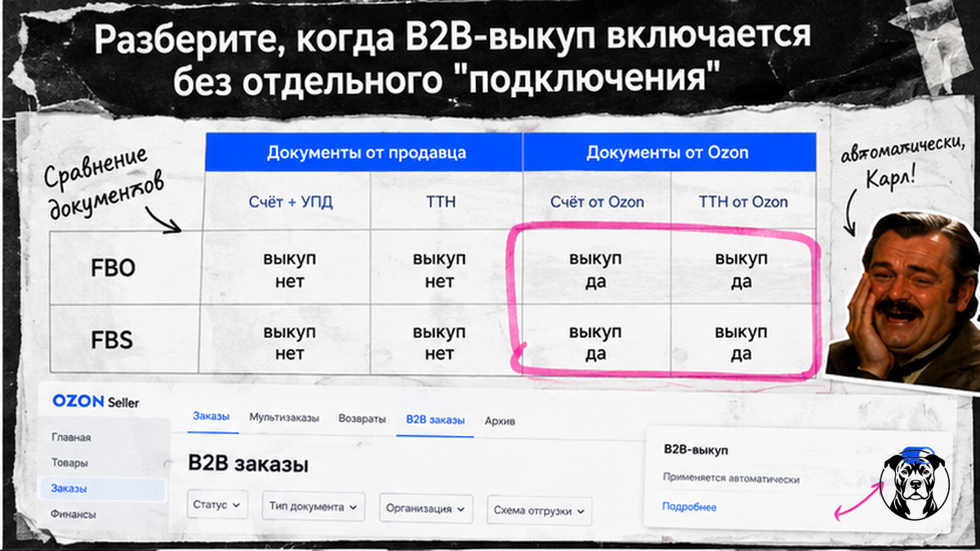The width and height of the screenshot is (980, 551).
Task: Expand the Схема отгрузки dropdown
Action: 539,510
